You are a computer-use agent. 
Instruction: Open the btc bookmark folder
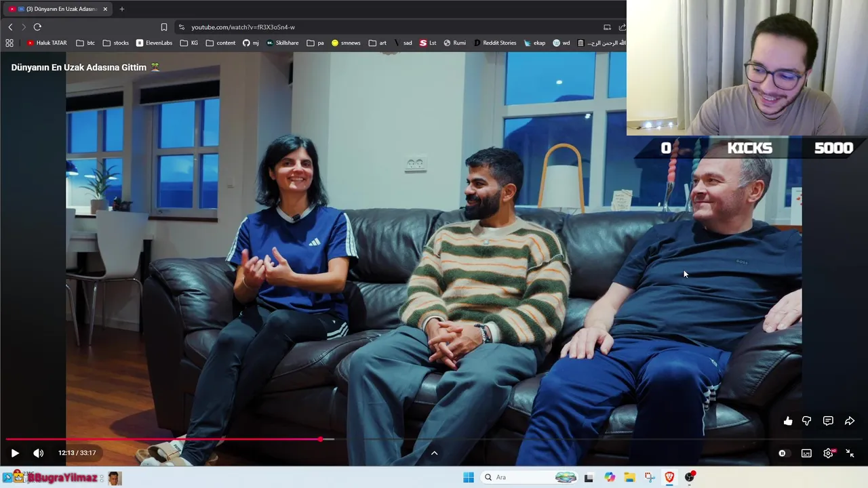tap(85, 43)
